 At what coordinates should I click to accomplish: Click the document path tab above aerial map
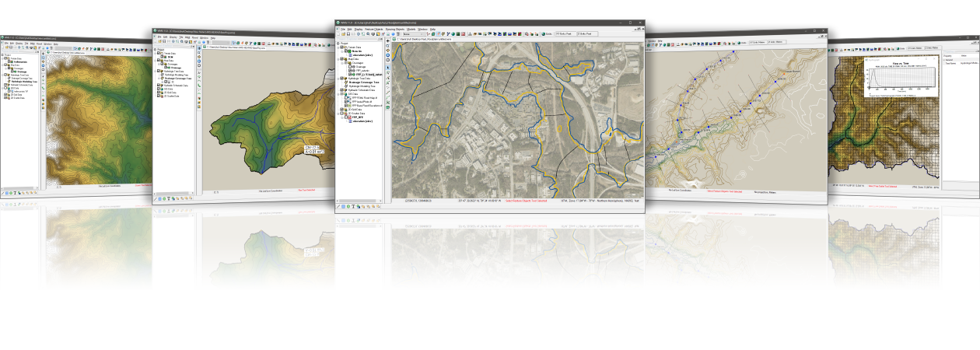point(422,39)
